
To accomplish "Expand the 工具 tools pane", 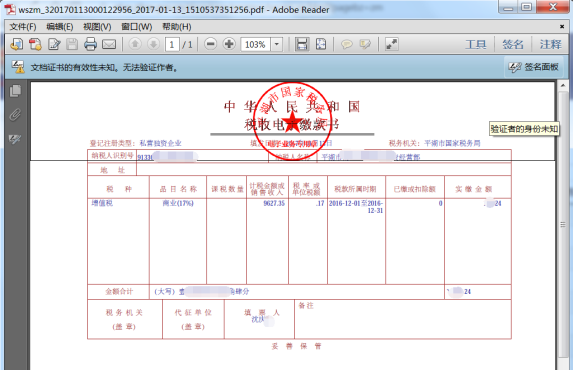I will pyautogui.click(x=476, y=44).
